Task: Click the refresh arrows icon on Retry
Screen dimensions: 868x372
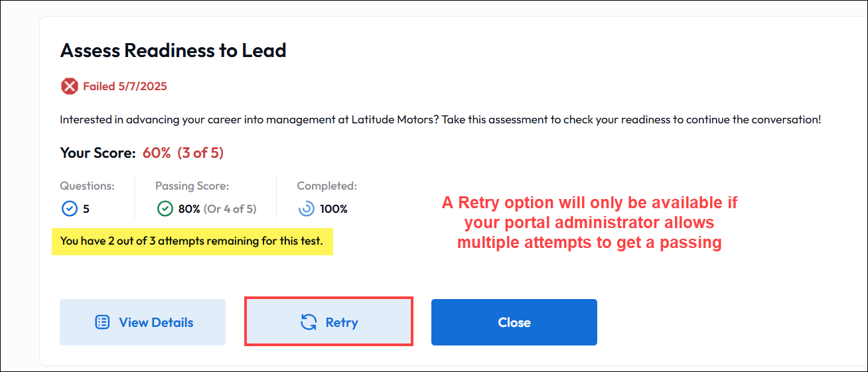Action: (x=309, y=323)
